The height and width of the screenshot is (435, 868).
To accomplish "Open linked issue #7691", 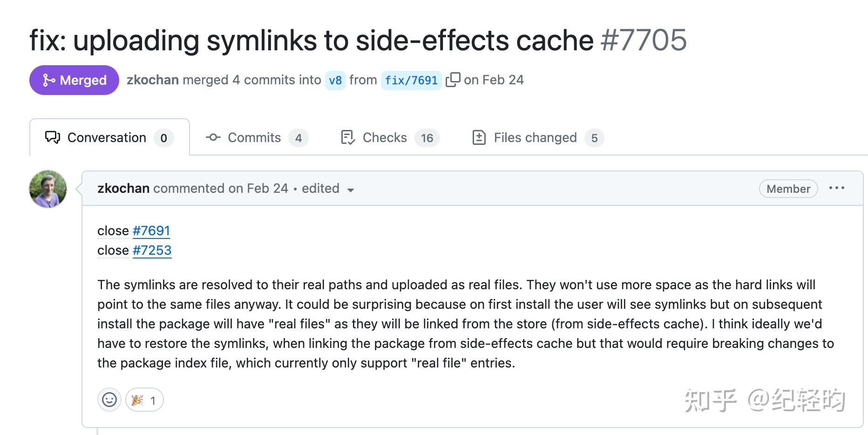I will tap(151, 231).
